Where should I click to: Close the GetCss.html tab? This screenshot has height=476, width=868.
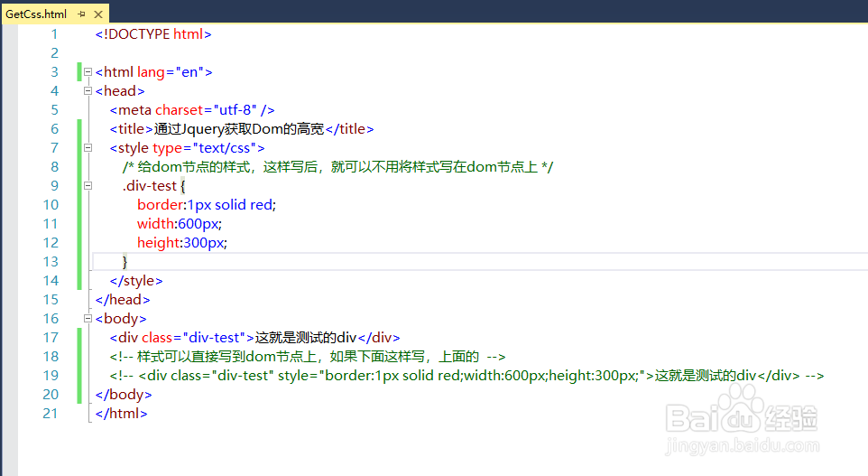coord(98,14)
